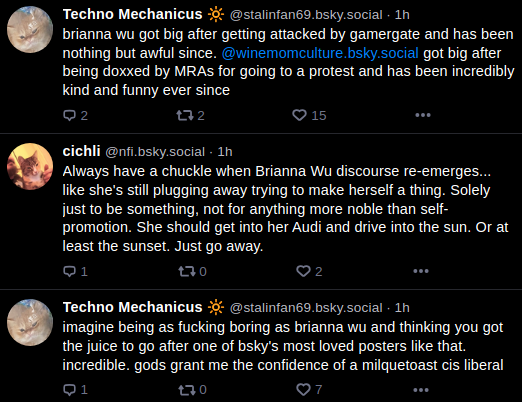Open cichli's profile via display name
Screen dimensions: 522x402
coord(81,151)
